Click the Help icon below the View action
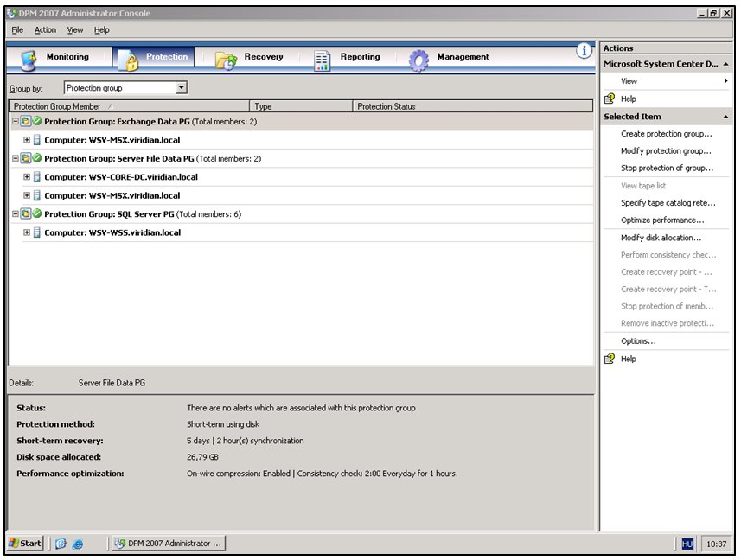This screenshot has height=560, width=741. 610,99
